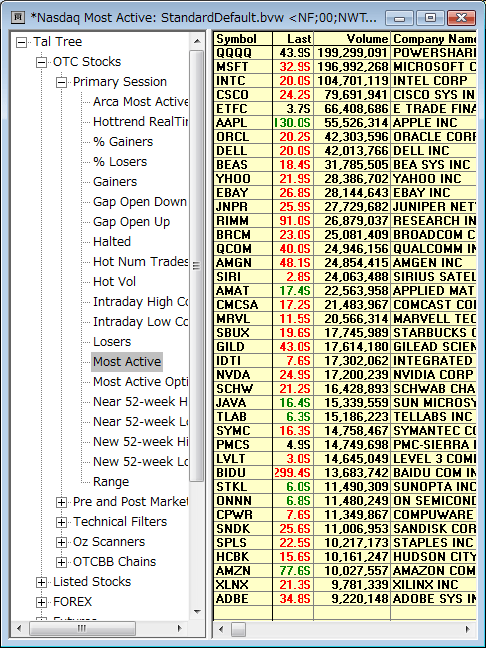Select the % Losers list
Viewport: 486px width, 648px height.
(x=120, y=162)
